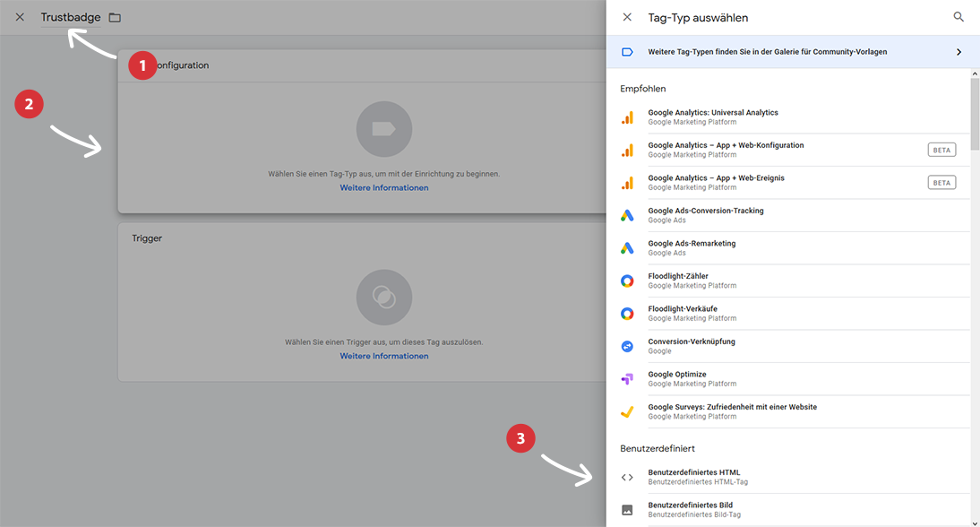Click the tag placeholder icon in Tag-Konfiguration

[x=383, y=129]
